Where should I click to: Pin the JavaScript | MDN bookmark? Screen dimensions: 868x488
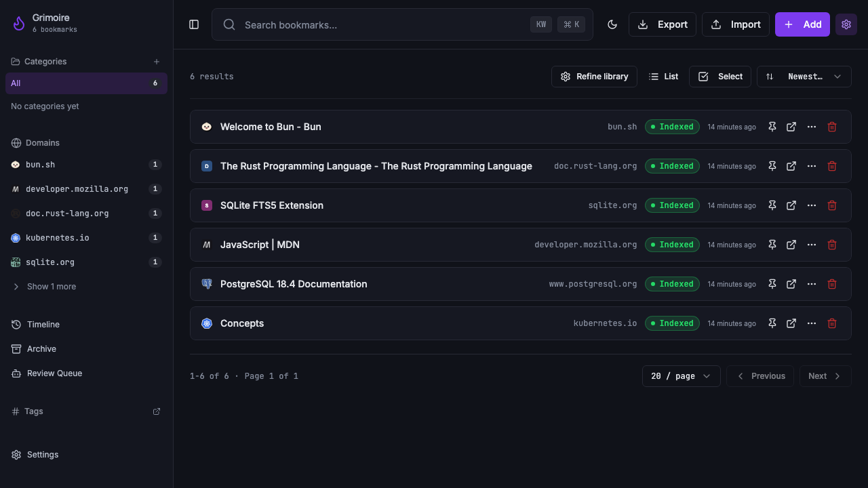[x=772, y=245]
